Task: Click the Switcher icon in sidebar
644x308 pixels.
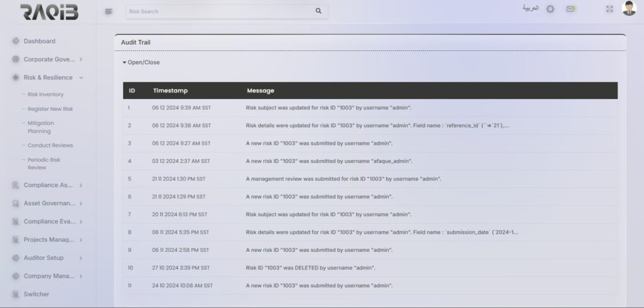Action: pos(16,294)
